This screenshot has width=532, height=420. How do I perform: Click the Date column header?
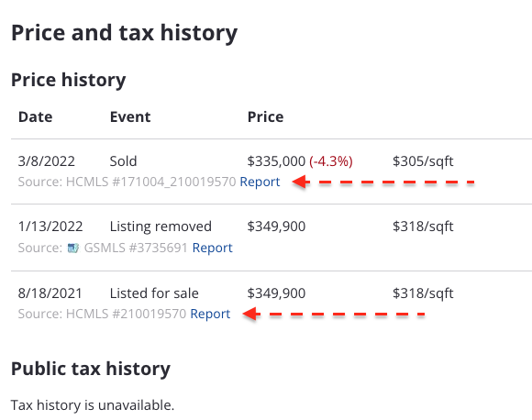click(x=35, y=117)
